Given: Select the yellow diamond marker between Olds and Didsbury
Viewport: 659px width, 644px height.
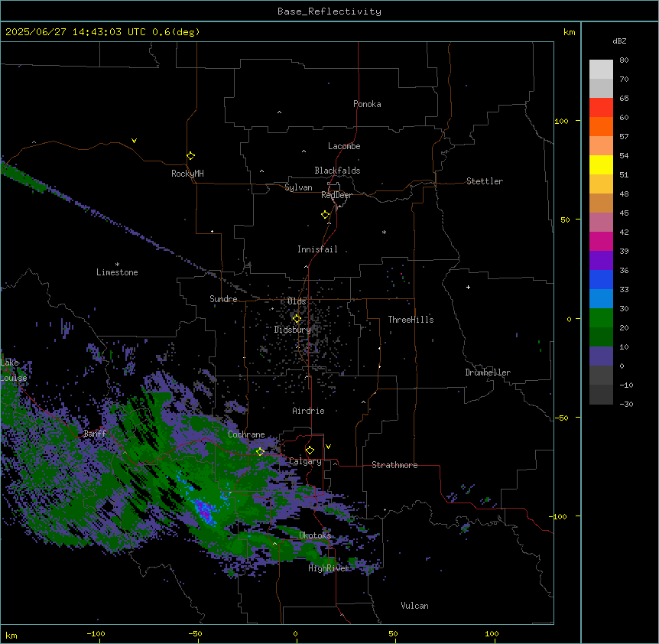Looking at the screenshot, I should pos(297,319).
